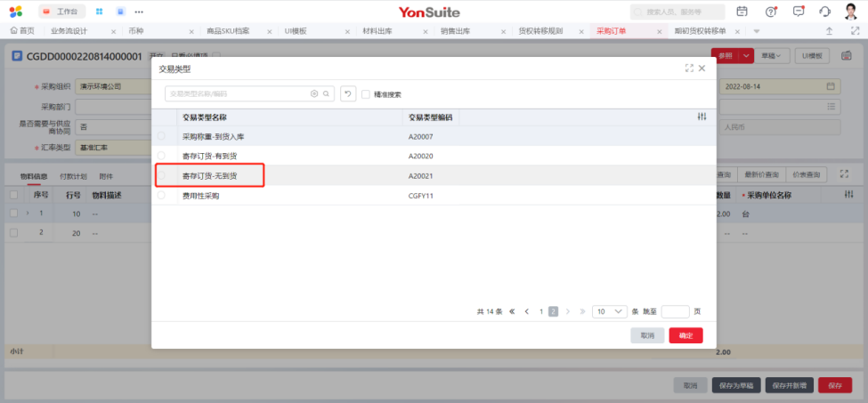Expand the 交易类型 dialog to fullscreen

click(x=689, y=69)
